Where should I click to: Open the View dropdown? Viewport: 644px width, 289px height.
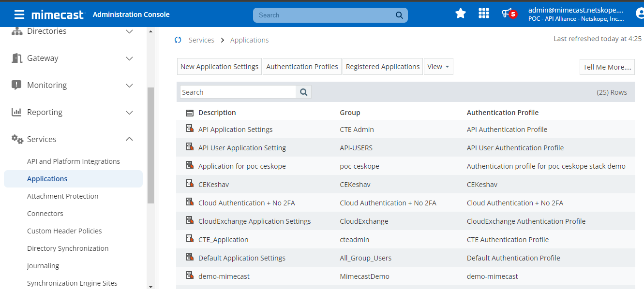click(438, 67)
